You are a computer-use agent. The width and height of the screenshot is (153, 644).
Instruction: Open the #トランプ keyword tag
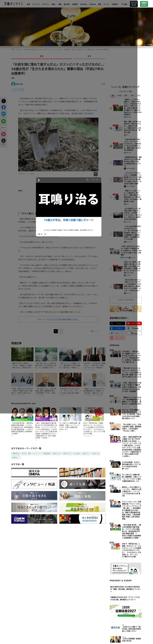pos(37,453)
